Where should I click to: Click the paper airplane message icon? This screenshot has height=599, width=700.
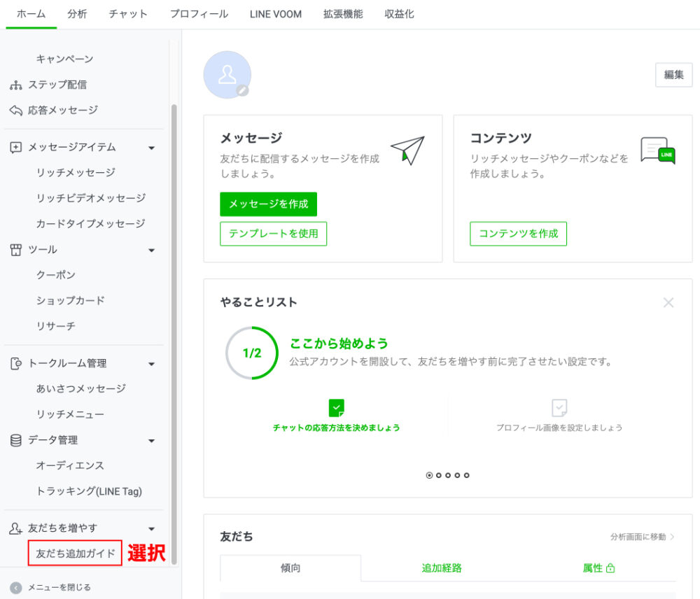coord(407,149)
